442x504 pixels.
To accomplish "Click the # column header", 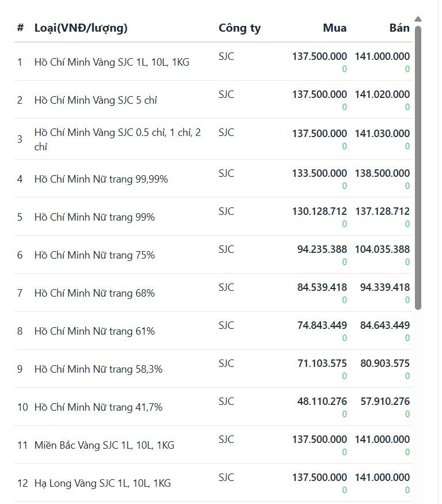I will 20,28.
